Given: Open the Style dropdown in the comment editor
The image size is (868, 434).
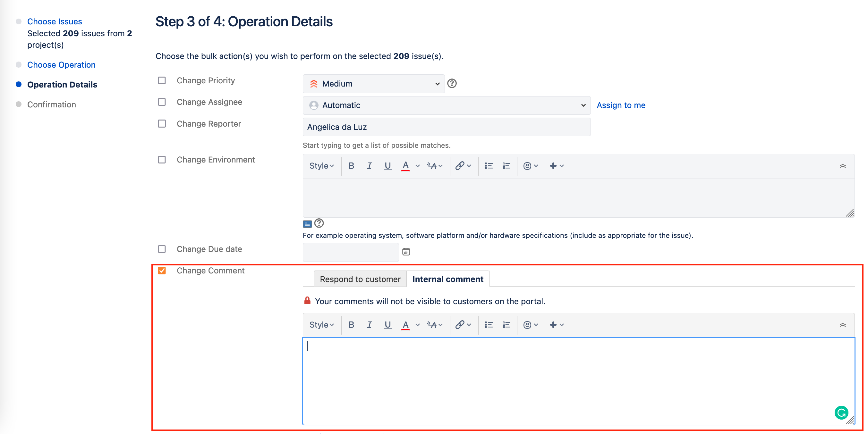Looking at the screenshot, I should coord(321,325).
